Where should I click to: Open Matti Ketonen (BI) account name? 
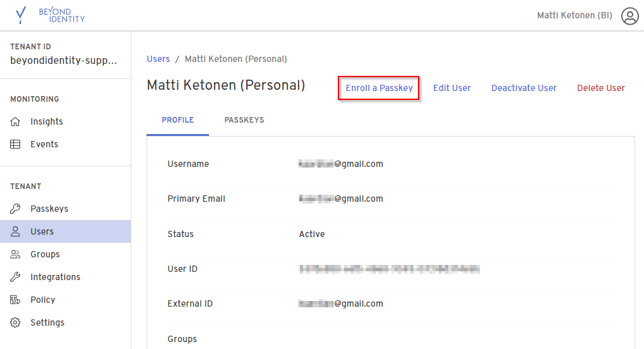tap(575, 16)
